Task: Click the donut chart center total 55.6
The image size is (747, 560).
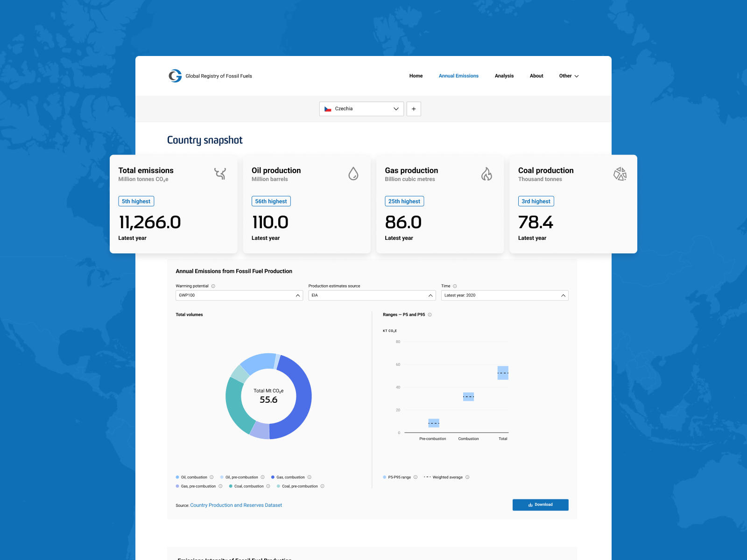Action: pos(268,399)
